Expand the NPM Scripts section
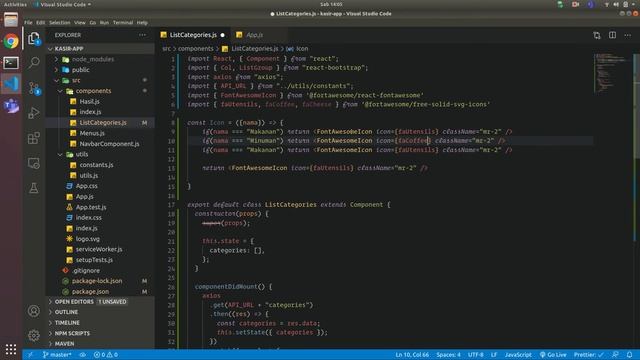The width and height of the screenshot is (640, 360). click(72, 333)
